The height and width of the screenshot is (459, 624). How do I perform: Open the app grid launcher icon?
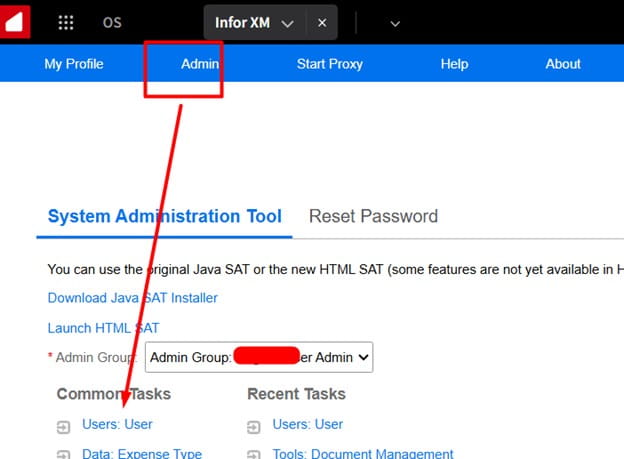(x=66, y=22)
